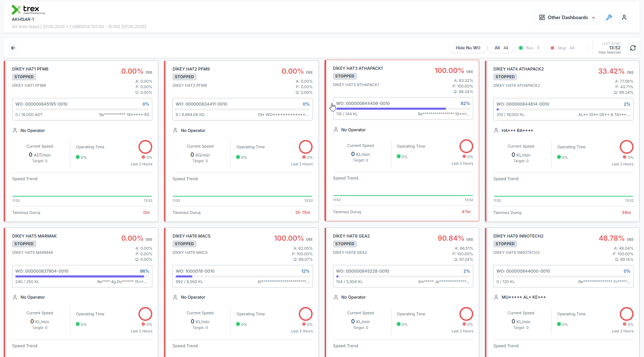Open the wrench settings icon

tap(609, 17)
